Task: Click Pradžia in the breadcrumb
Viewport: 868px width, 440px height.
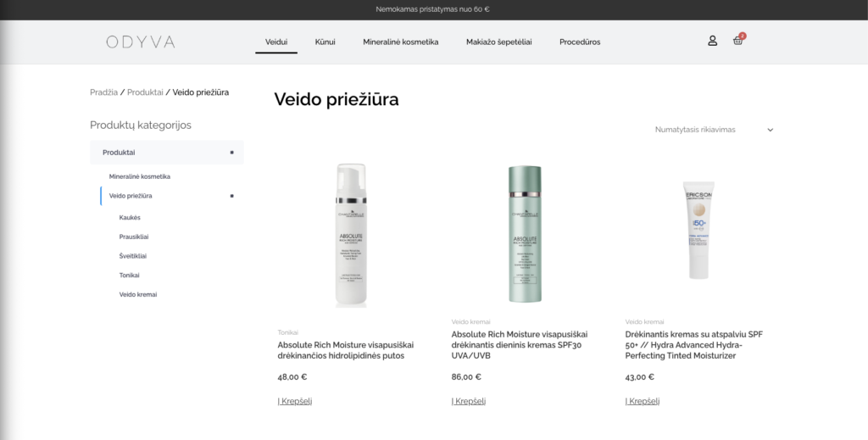Action: click(x=104, y=92)
